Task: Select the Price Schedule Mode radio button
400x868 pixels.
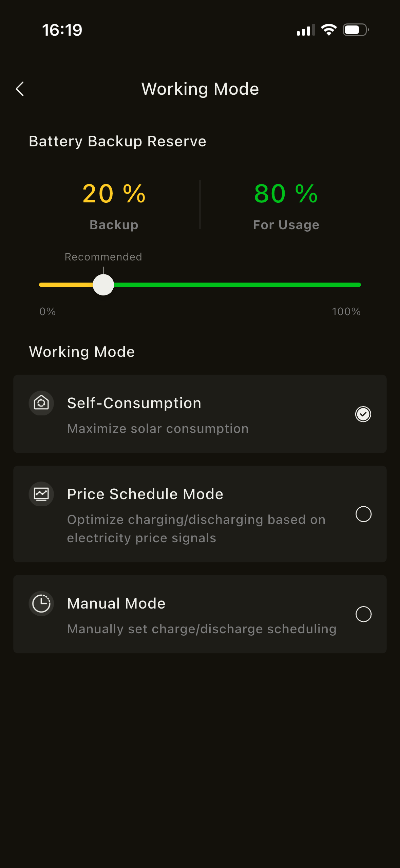Action: coord(363,514)
